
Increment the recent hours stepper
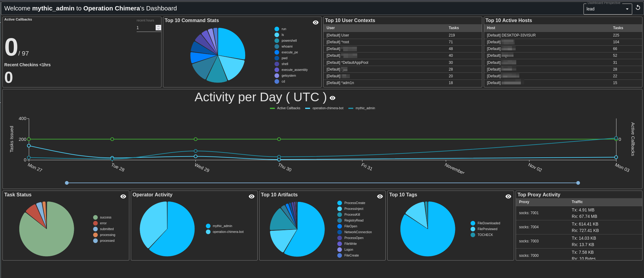tap(158, 26)
